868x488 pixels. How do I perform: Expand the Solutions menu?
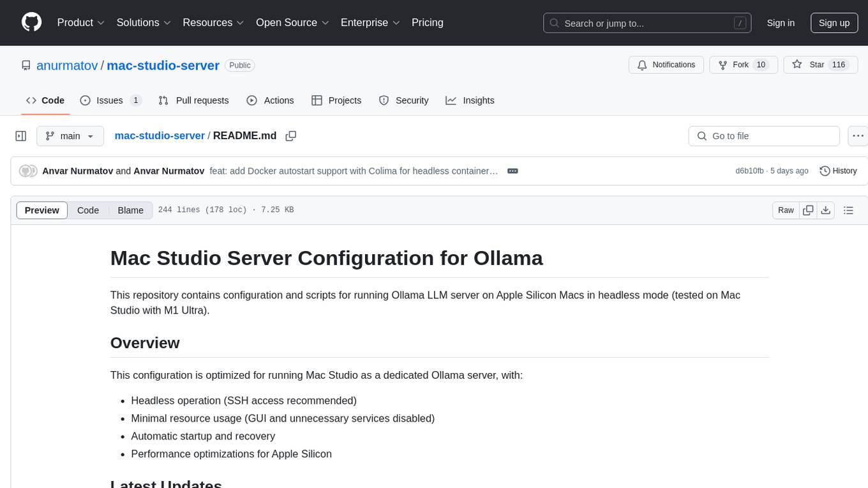pos(144,22)
